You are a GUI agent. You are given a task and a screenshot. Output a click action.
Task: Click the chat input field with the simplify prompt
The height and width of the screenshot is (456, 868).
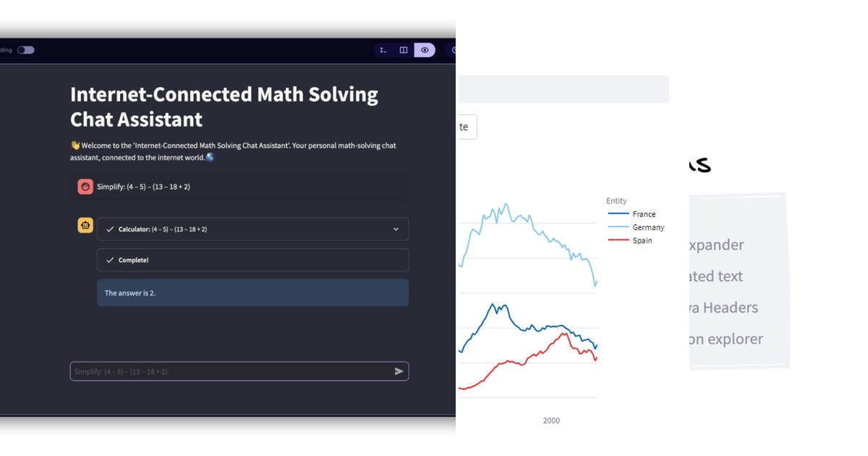click(217, 371)
